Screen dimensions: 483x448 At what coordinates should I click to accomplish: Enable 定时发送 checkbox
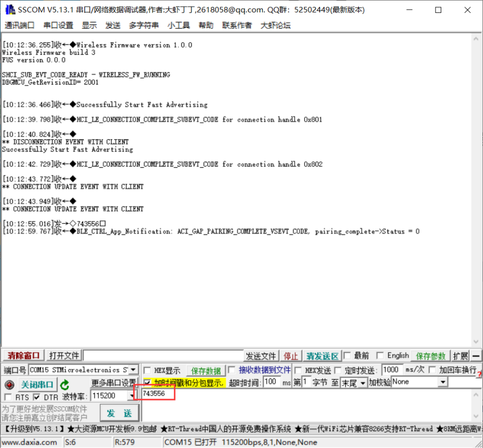[338, 370]
